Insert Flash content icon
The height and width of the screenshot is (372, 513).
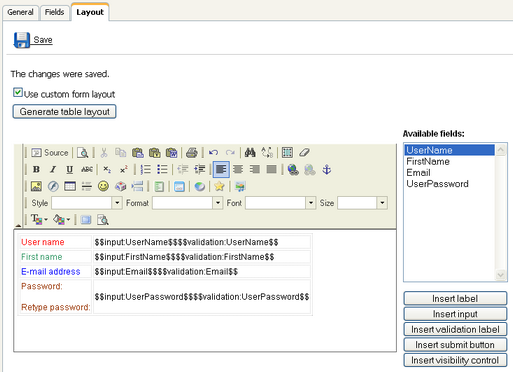53,186
